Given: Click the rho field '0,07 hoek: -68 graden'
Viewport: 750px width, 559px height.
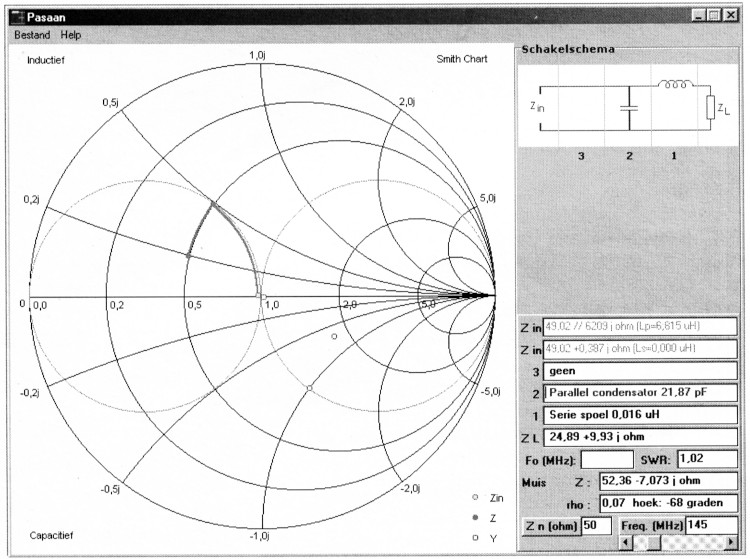Looking at the screenshot, I should point(668,503).
